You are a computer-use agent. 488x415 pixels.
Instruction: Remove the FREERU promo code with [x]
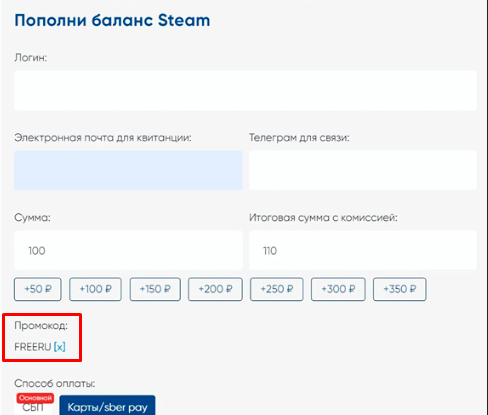[x=60, y=347]
